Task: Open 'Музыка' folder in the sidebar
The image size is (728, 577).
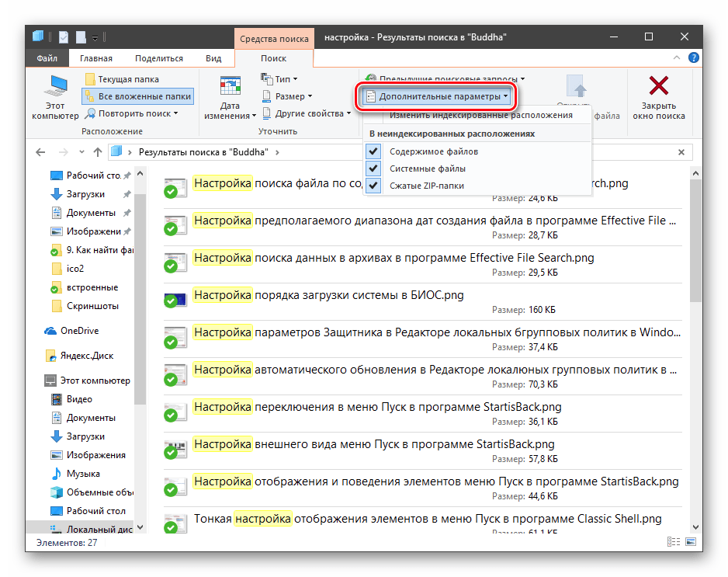Action: coord(82,474)
